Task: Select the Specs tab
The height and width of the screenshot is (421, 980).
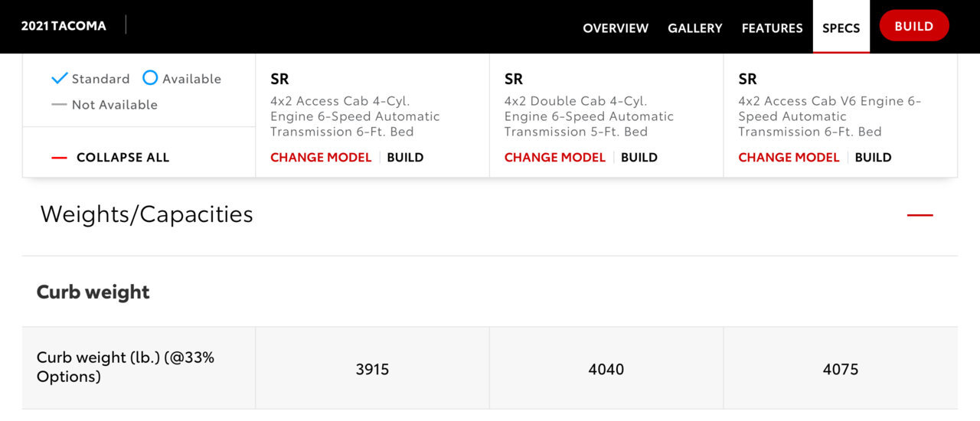Action: point(841,28)
